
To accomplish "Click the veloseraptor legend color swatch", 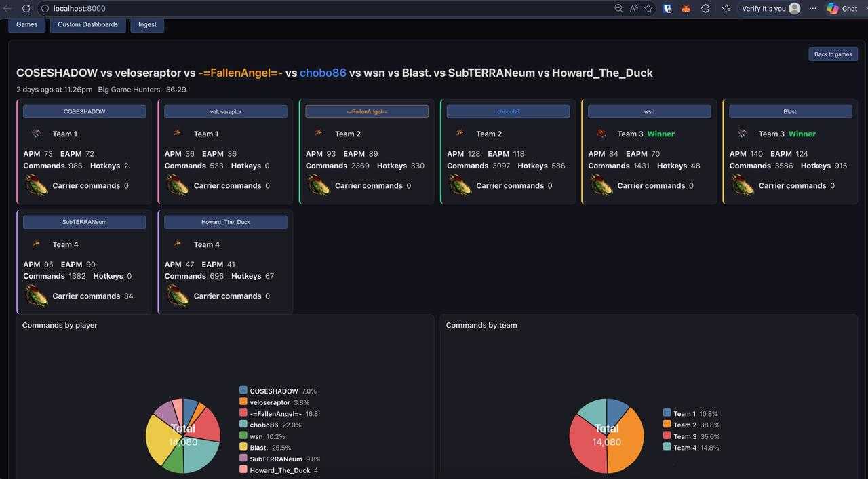I will click(x=243, y=402).
